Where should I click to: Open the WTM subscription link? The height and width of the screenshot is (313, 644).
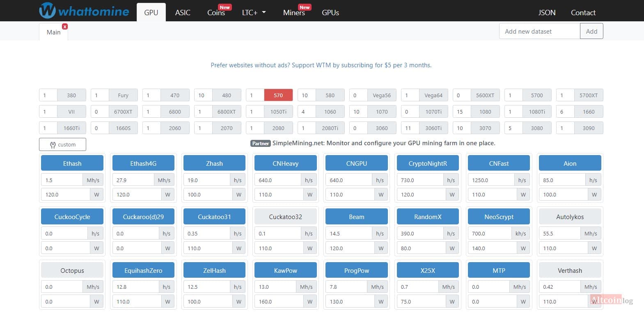(x=321, y=65)
